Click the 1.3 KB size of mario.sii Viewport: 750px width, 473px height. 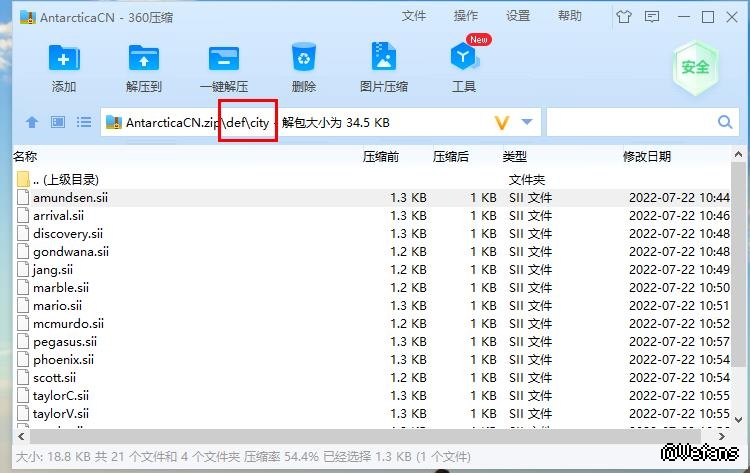[408, 306]
